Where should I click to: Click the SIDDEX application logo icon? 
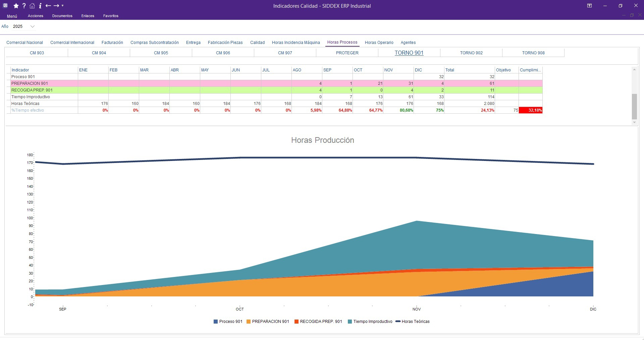pos(5,6)
